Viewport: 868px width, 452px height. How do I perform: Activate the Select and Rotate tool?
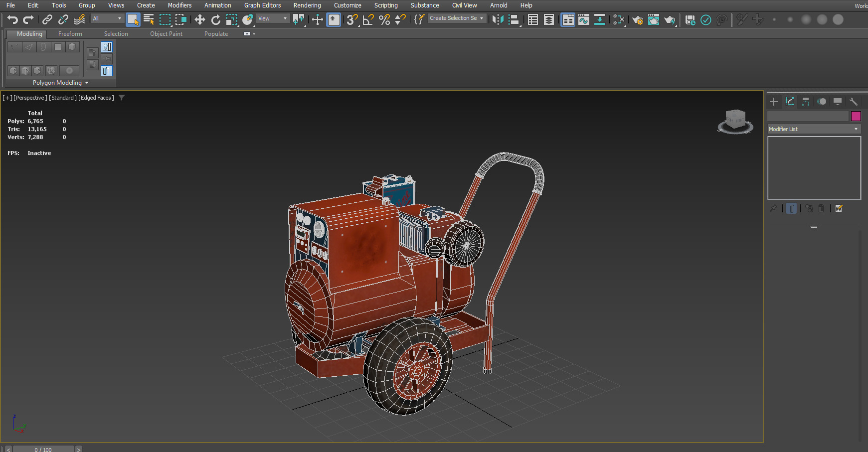coord(215,19)
